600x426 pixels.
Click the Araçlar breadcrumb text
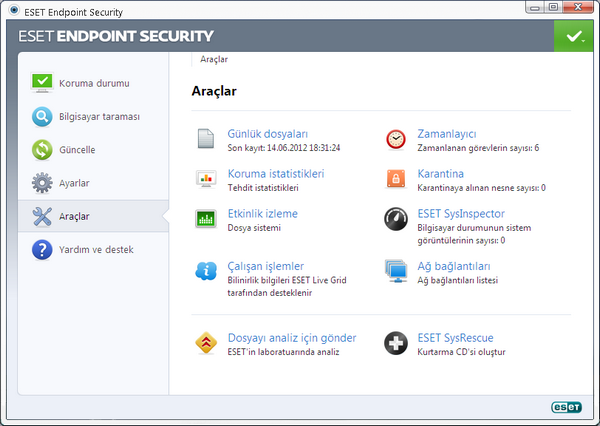pos(214,59)
